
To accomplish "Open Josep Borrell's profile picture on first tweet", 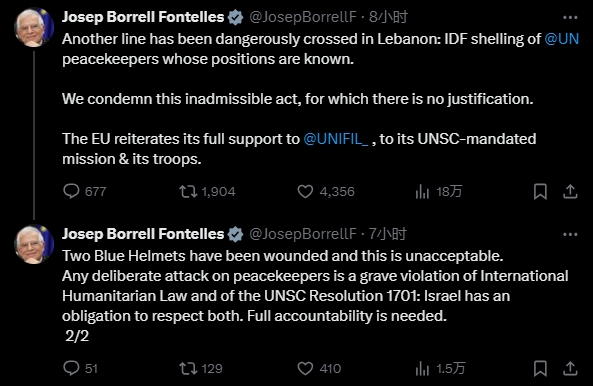I will (x=34, y=27).
